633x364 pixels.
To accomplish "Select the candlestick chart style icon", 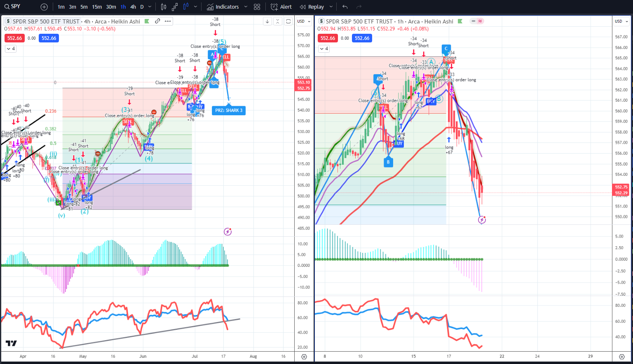I will (x=164, y=7).
